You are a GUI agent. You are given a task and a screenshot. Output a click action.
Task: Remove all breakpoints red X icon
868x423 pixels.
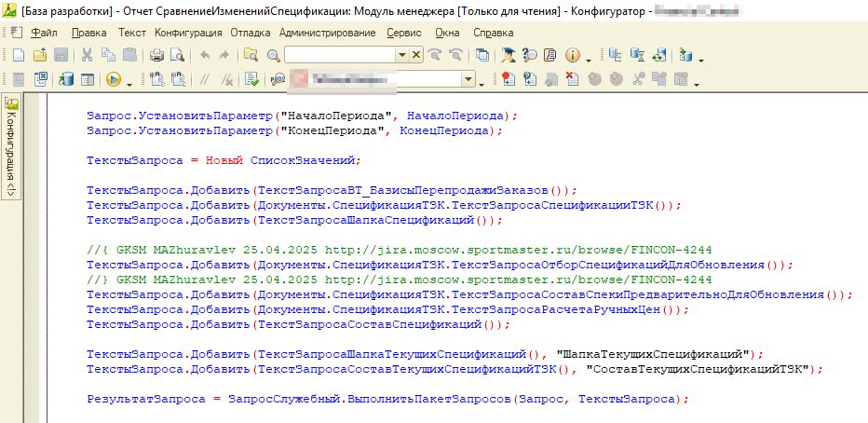point(573,79)
